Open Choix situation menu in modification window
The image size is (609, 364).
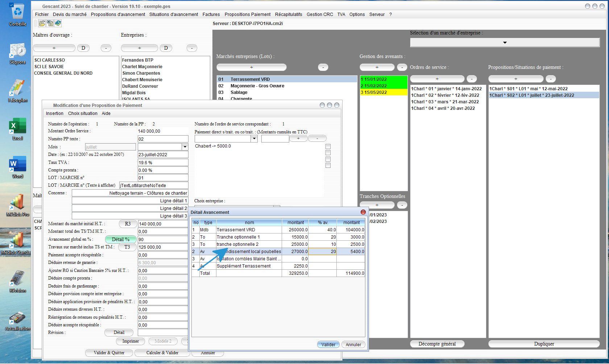[x=83, y=113]
